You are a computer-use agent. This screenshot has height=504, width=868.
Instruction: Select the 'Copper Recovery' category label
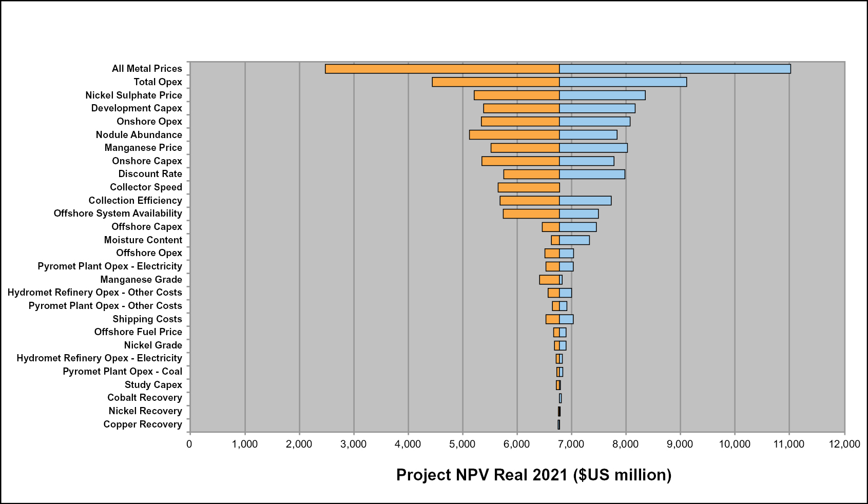pos(143,424)
